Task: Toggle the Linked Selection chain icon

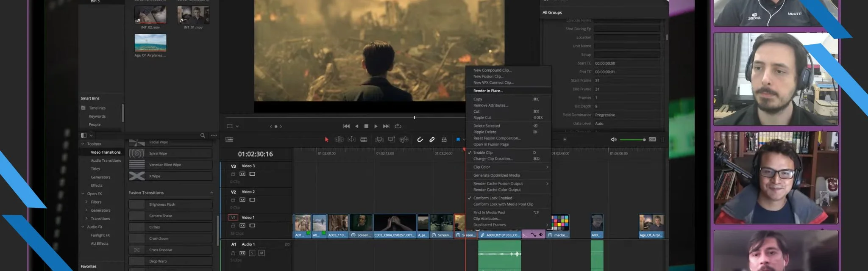Action: pos(432,140)
